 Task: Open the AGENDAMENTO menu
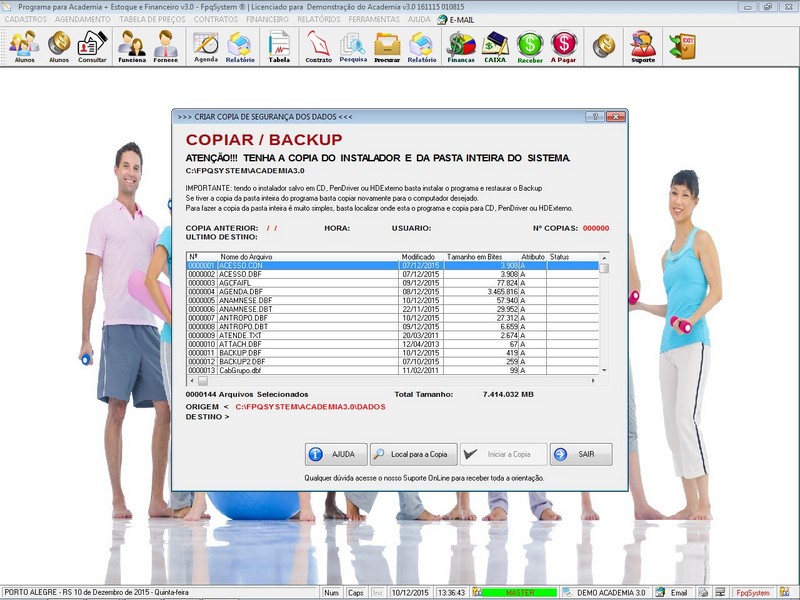click(x=83, y=19)
